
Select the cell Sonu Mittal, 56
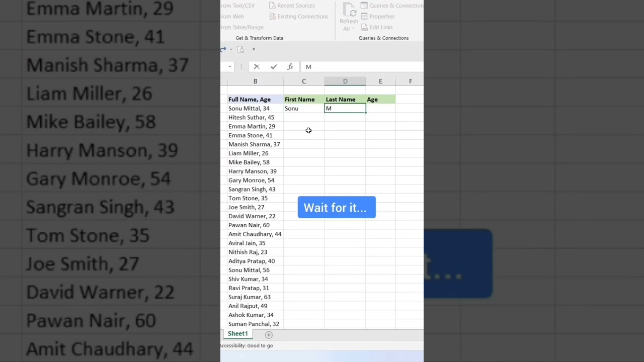255,270
